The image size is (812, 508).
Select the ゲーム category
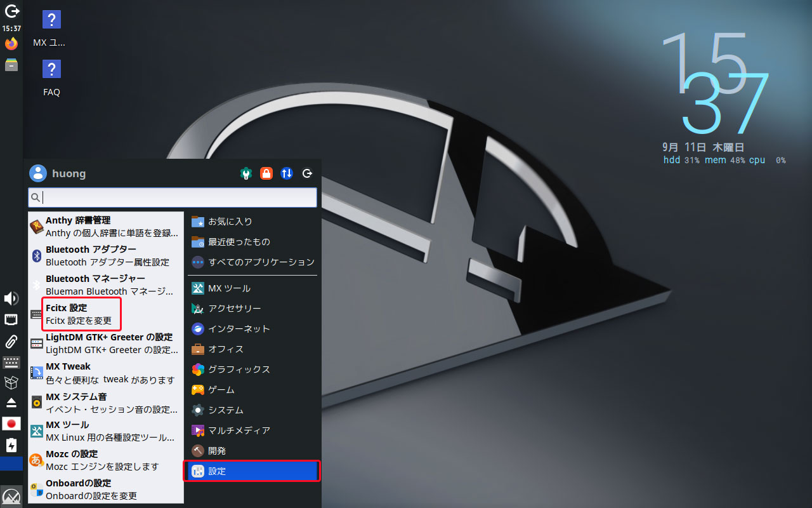tap(252, 390)
